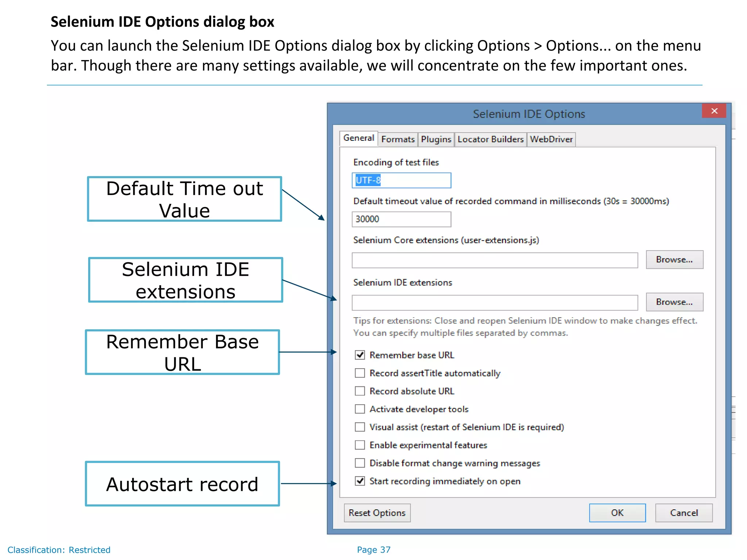Check Record absolute URL option
The height and width of the screenshot is (560, 747).
pos(360,391)
